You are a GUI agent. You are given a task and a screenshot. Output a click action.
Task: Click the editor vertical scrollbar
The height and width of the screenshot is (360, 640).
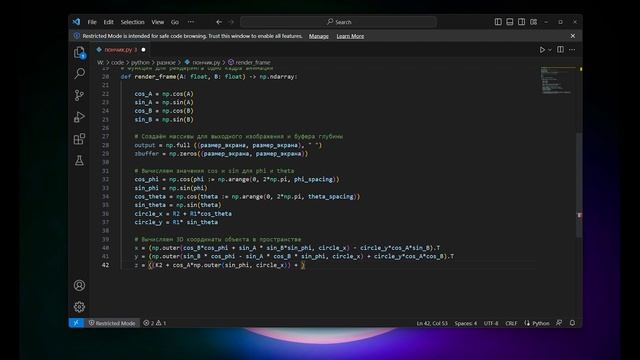pos(579,184)
